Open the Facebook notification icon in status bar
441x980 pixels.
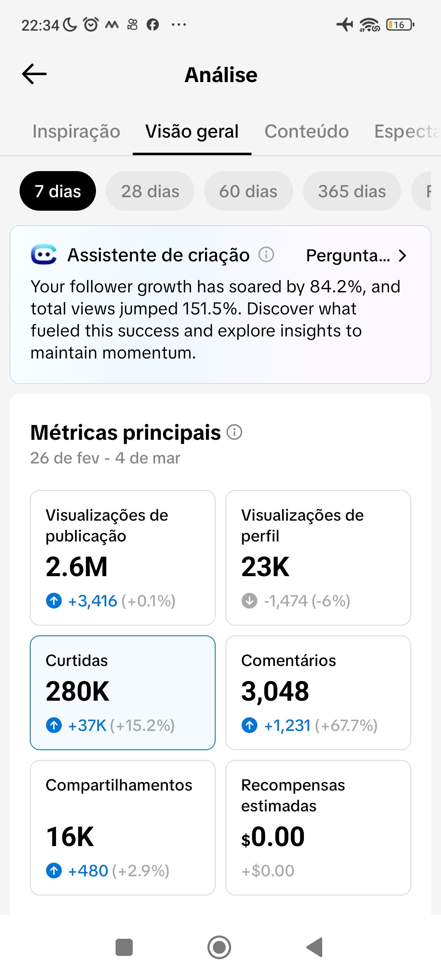[153, 25]
